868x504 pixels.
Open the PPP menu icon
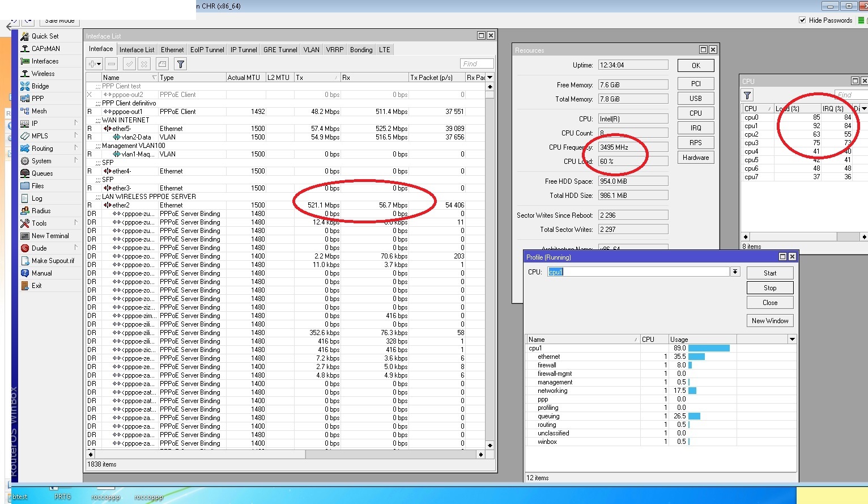[25, 99]
